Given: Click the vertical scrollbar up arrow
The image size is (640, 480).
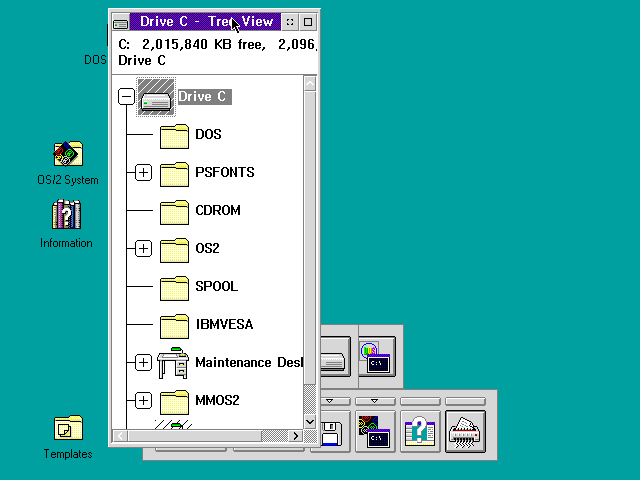Looking at the screenshot, I should click(310, 84).
